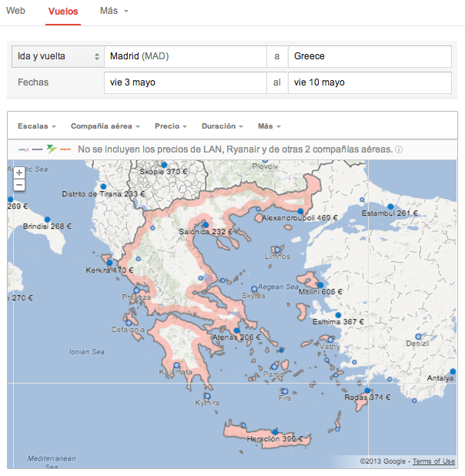The width and height of the screenshot is (465, 476).
Task: Select the Heraclión flight marker on Crete
Action: coord(275,431)
